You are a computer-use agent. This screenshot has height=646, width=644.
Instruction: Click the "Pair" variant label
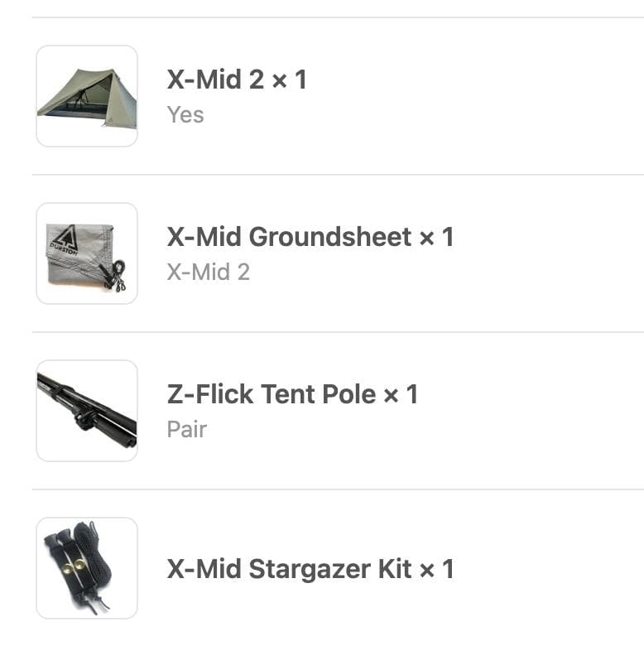(186, 429)
